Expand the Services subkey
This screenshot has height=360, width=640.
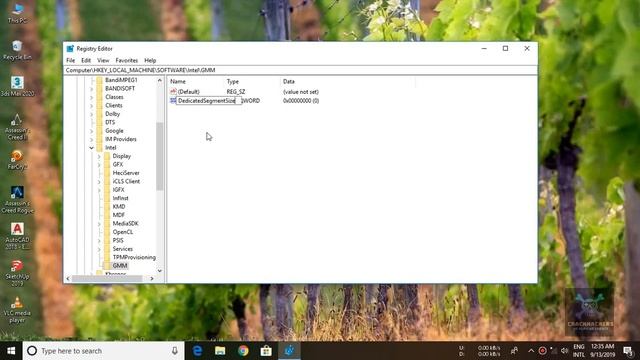99,249
